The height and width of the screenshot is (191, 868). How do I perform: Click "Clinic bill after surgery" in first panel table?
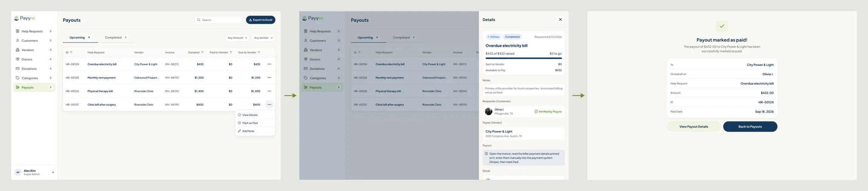click(x=102, y=105)
